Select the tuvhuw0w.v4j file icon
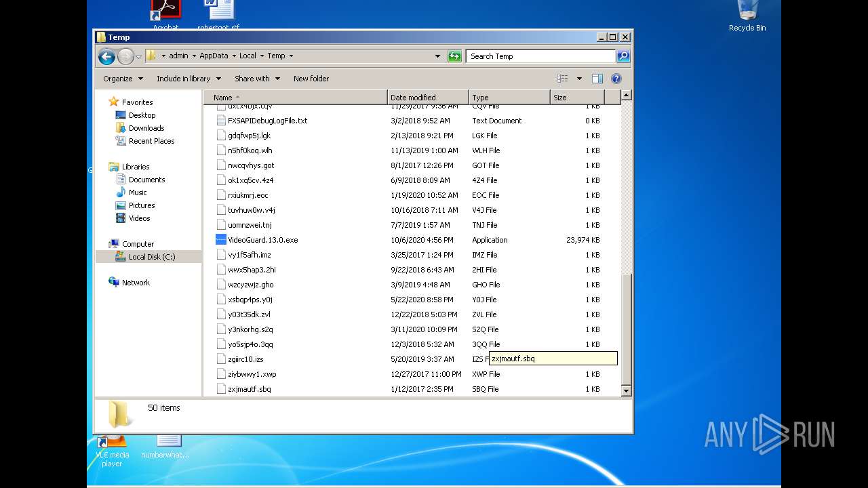The image size is (868, 488). pyautogui.click(x=220, y=210)
